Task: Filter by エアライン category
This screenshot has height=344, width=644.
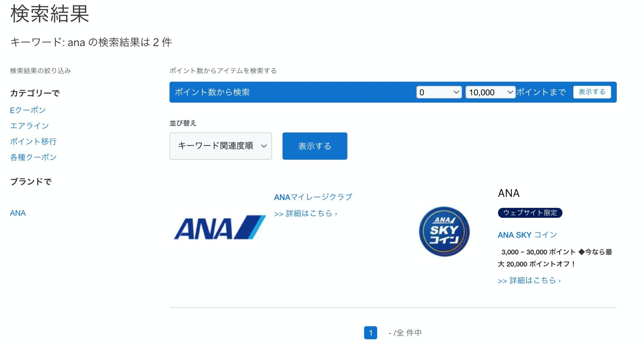Action: tap(30, 126)
